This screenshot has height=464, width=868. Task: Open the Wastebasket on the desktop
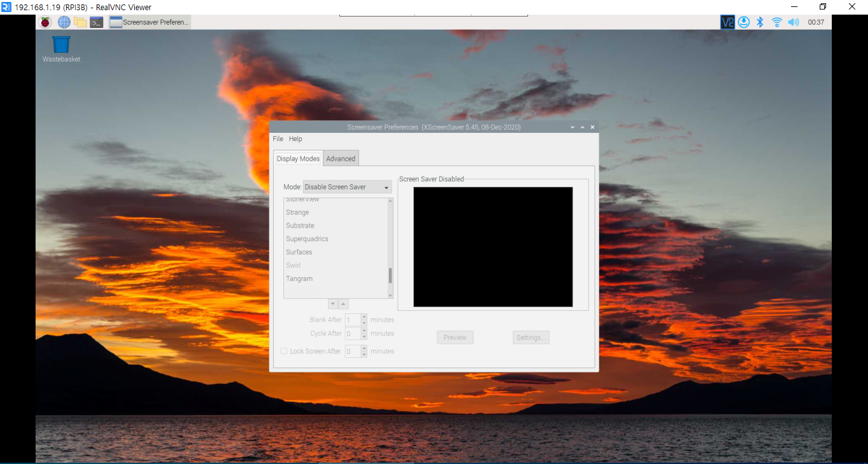61,49
